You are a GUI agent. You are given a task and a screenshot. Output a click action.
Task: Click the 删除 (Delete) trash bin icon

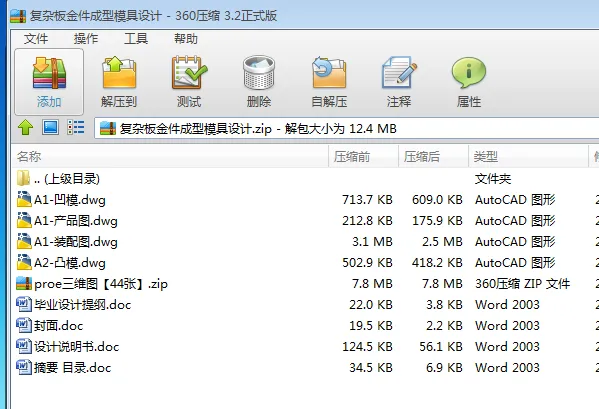259,73
